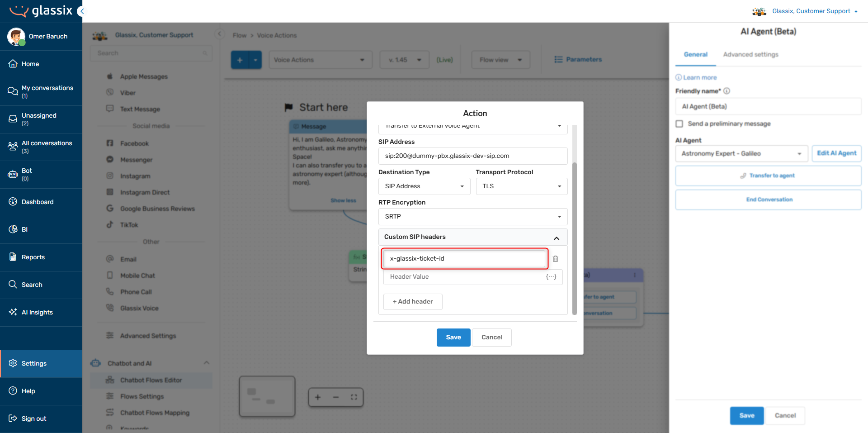Screen dimensions: 868x433
Task: Edit the SIP Address field
Action: click(473, 156)
